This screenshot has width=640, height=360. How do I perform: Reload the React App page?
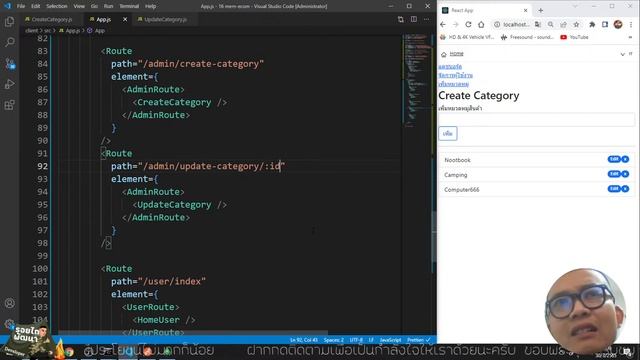point(468,24)
